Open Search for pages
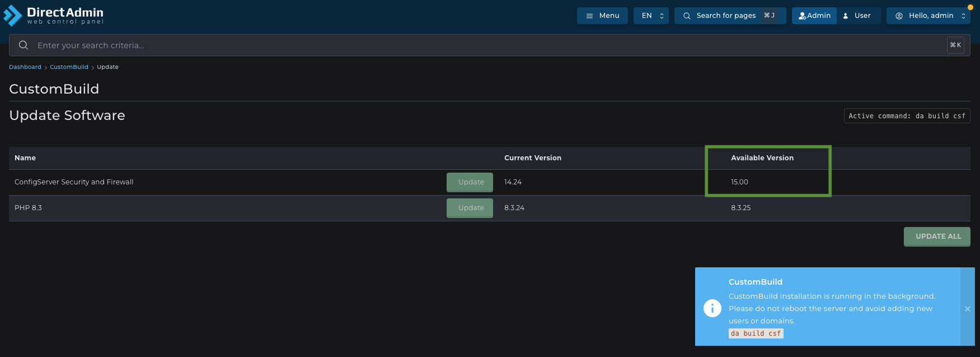The image size is (980, 357). [x=730, y=16]
